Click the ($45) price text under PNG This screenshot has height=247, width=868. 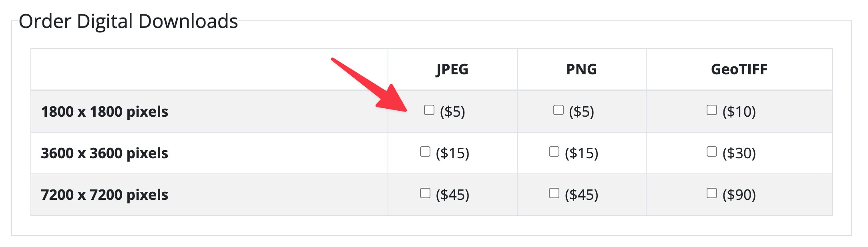coord(581,195)
